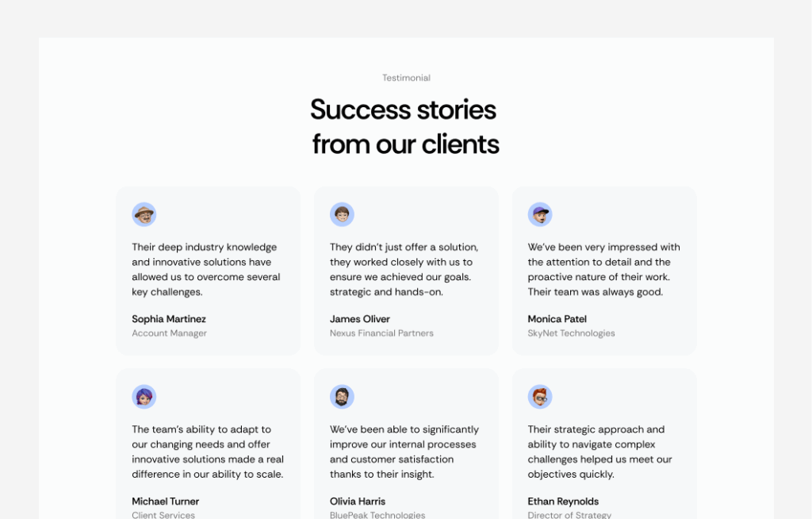This screenshot has width=812, height=519.
Task: Click the 'significantly improve our internal processes' quote
Action: click(x=404, y=452)
